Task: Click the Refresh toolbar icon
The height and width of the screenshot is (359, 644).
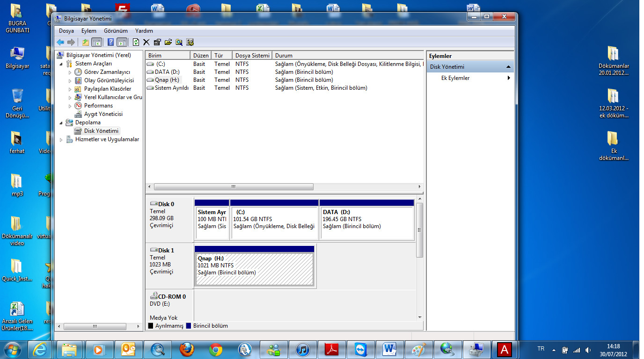Action: point(136,42)
